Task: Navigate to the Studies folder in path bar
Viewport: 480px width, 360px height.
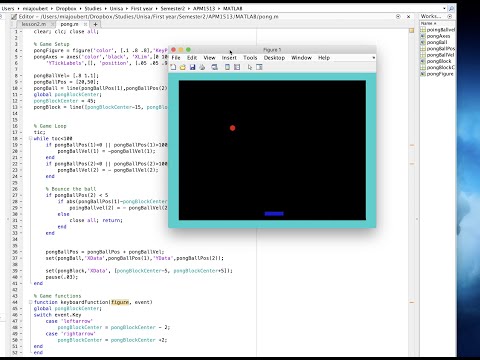Action: 93,8
